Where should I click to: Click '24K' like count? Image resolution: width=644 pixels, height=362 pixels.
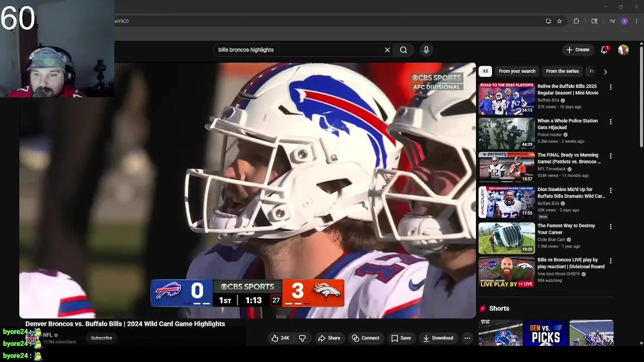(285, 338)
